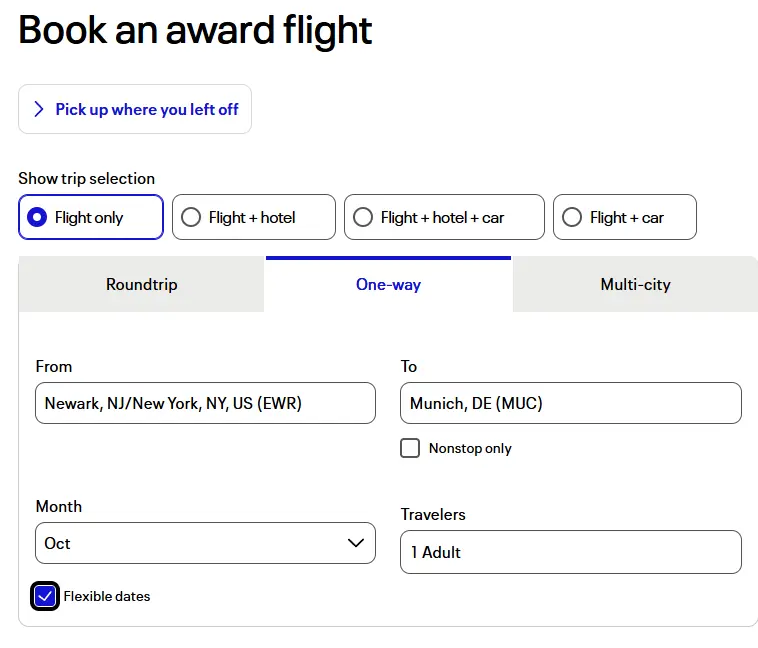Uncheck the Flexible dates checkbox
Viewport: 758px width, 648px height.
(x=45, y=596)
